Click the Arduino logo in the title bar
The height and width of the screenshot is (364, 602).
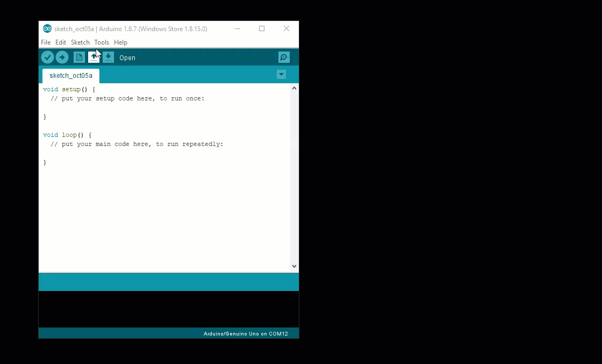pos(47,28)
